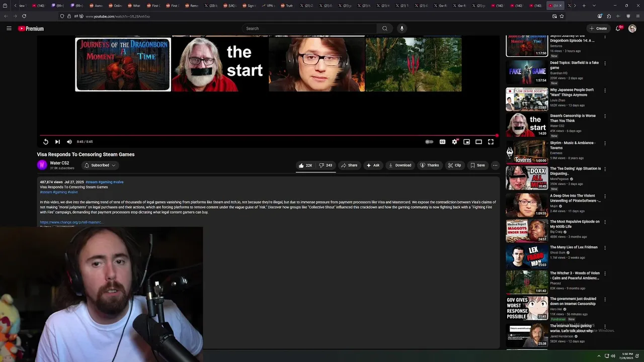The image size is (644, 362).
Task: Open the account avatar menu
Action: point(632,29)
